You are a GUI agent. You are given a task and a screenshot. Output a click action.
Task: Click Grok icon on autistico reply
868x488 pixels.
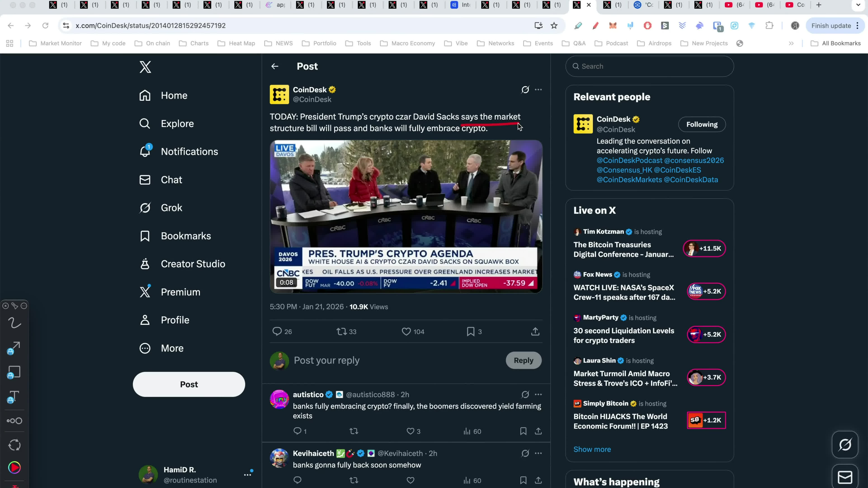(525, 394)
